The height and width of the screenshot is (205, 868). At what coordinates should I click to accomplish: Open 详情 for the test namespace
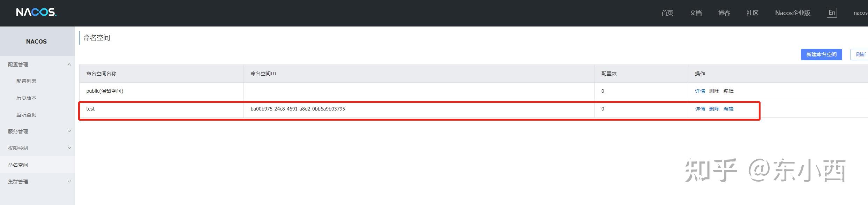700,109
